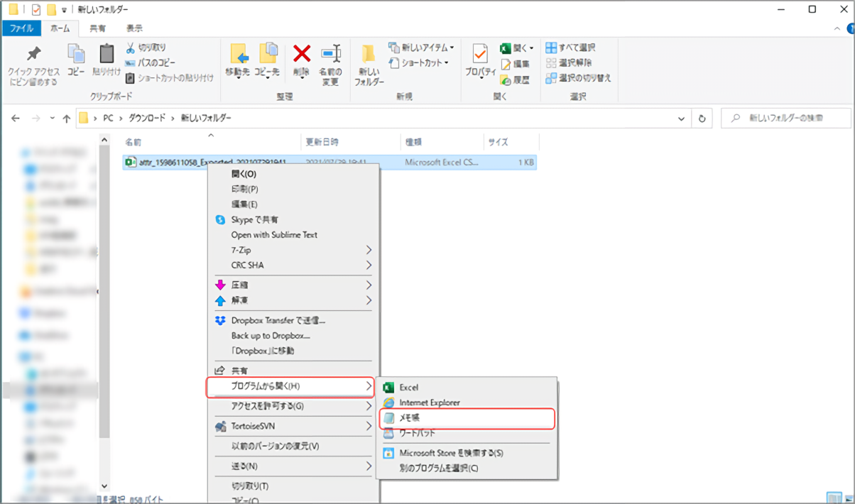855x504 pixels.
Task: Sort by the 更新日時 column header
Action: tap(322, 142)
